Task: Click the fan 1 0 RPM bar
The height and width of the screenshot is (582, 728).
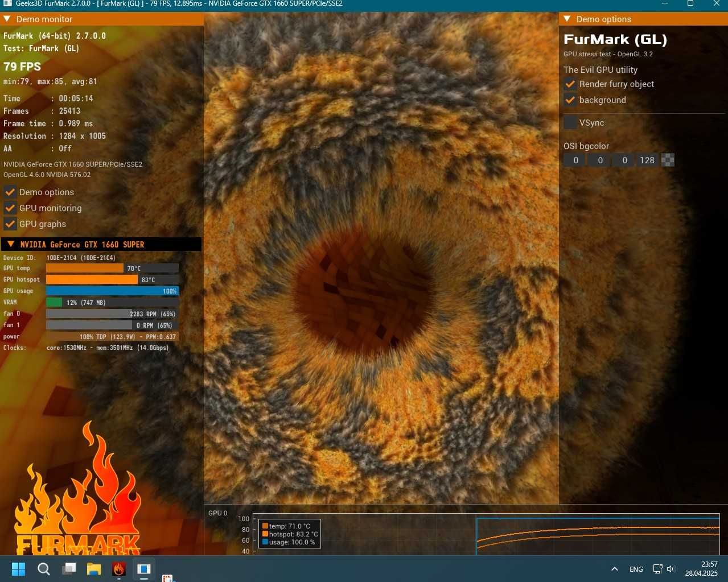Action: (112, 325)
